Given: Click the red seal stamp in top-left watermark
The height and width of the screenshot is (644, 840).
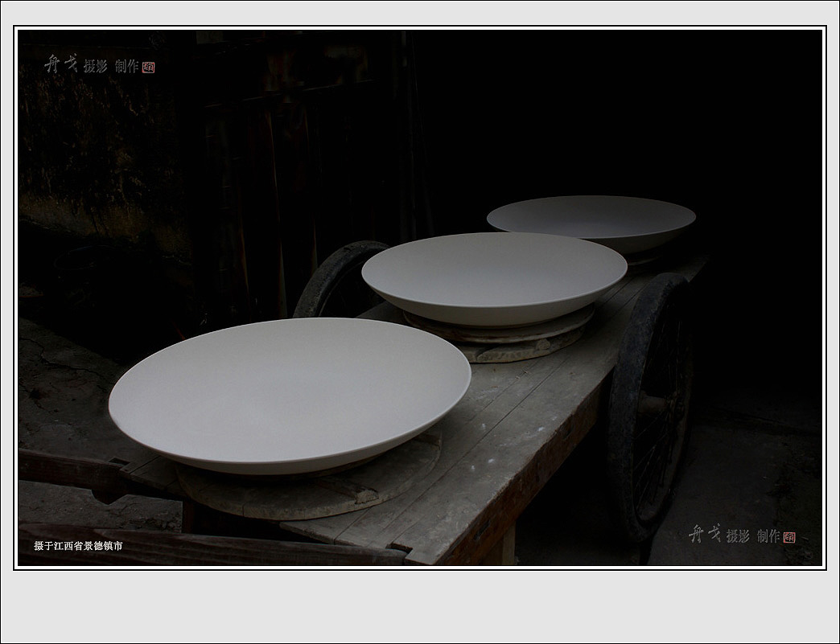Looking at the screenshot, I should pos(148,68).
